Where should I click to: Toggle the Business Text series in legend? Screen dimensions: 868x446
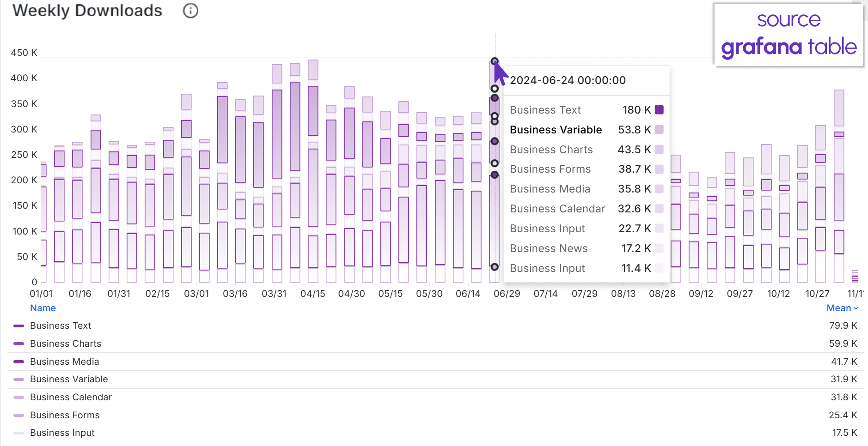61,325
